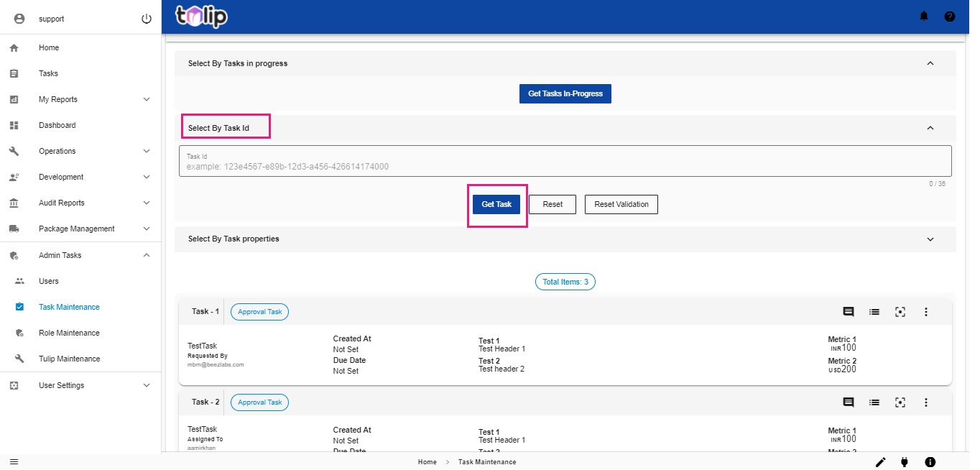Click Home link in footer breadcrumb
Image resolution: width=980 pixels, height=470 pixels.
tap(427, 462)
